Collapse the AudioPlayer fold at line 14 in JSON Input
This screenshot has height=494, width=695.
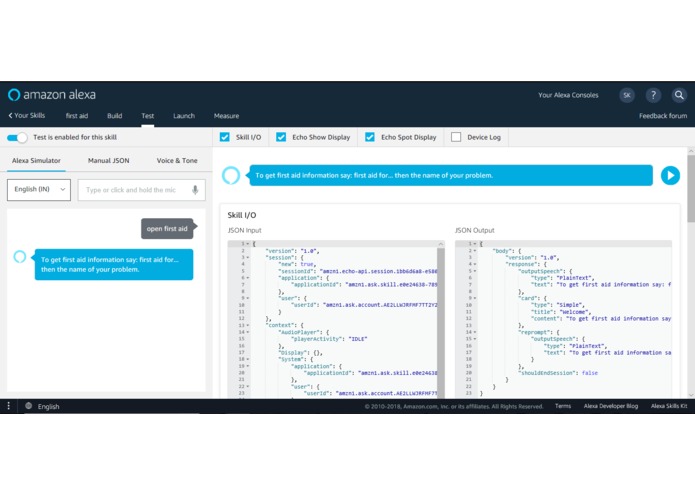pyautogui.click(x=248, y=332)
